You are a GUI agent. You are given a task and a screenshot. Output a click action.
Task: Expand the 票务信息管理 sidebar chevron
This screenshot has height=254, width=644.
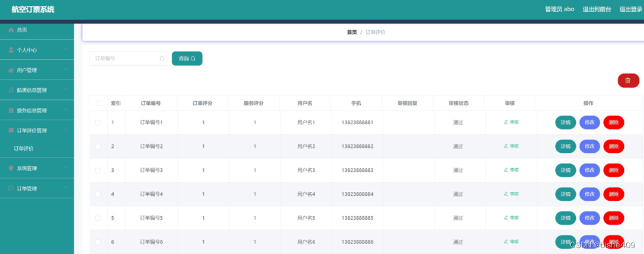pos(66,110)
